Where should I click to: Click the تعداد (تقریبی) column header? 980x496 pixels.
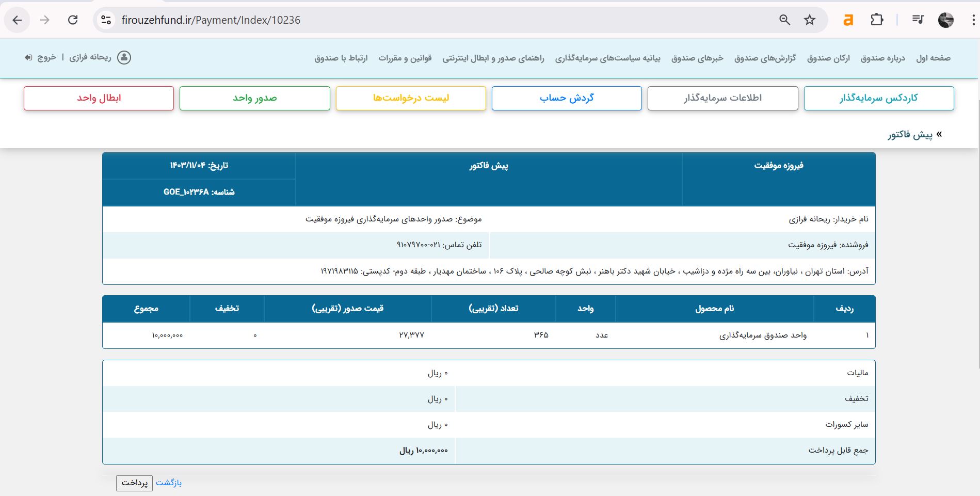click(x=493, y=309)
